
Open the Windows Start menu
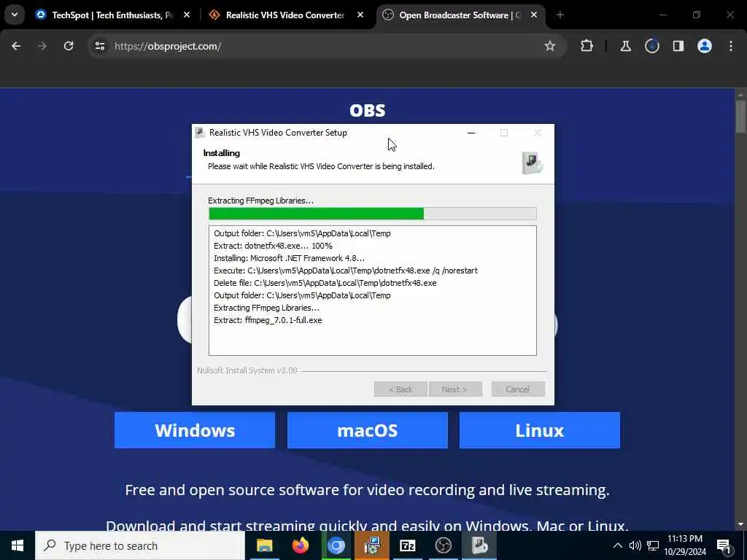[18, 545]
